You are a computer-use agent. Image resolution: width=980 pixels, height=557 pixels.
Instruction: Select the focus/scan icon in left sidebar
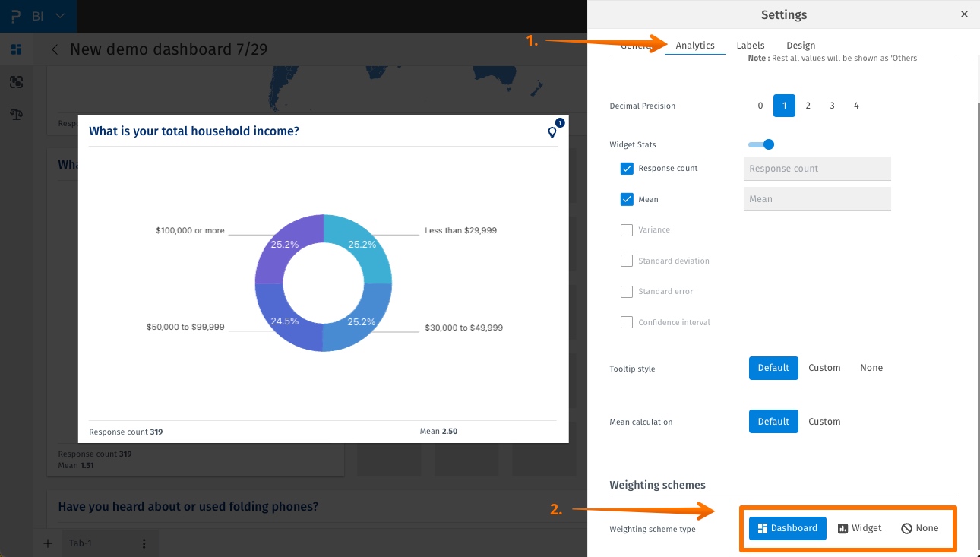pyautogui.click(x=16, y=82)
